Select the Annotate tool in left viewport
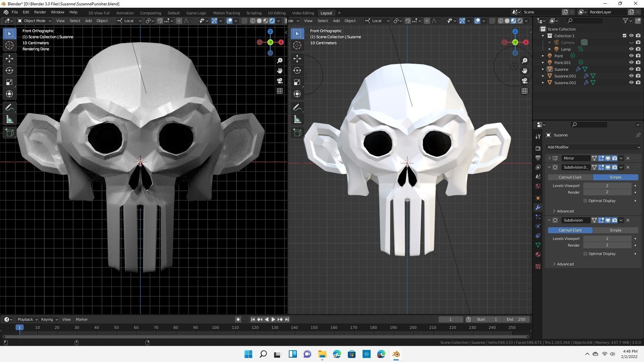This screenshot has height=362, width=644. click(9, 108)
